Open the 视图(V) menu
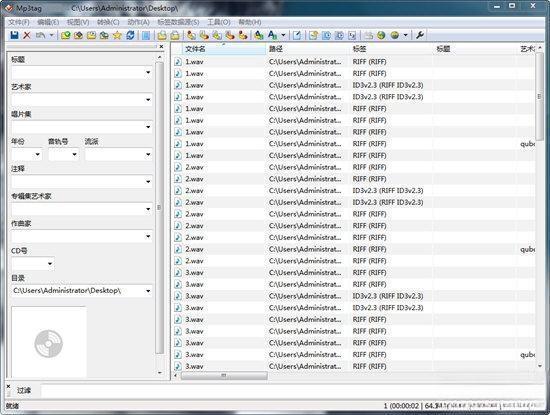 click(78, 22)
